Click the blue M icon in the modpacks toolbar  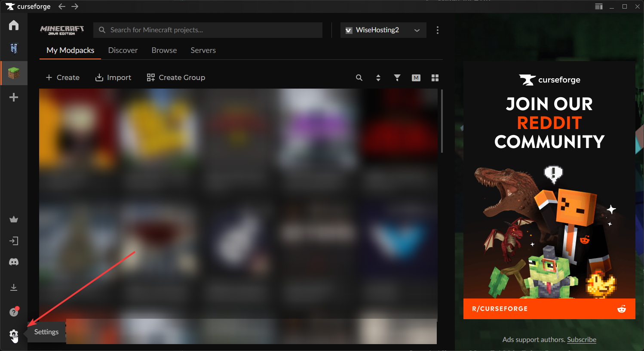click(416, 78)
